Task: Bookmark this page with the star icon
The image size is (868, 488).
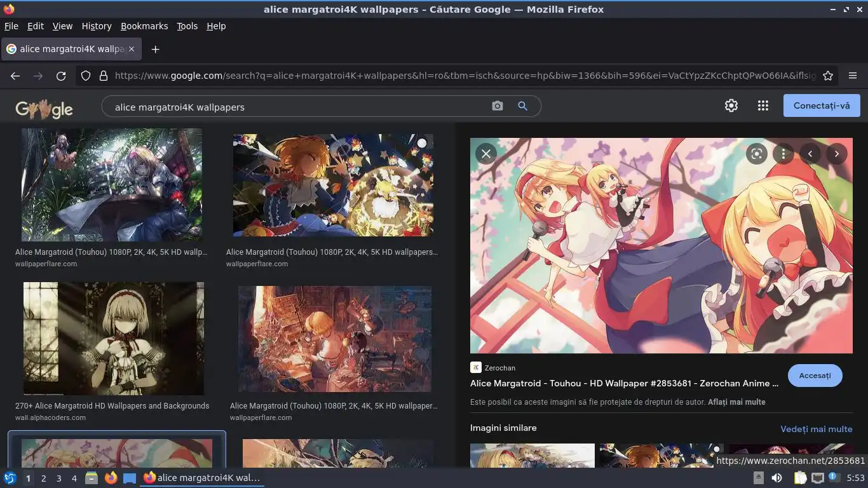Action: click(828, 76)
